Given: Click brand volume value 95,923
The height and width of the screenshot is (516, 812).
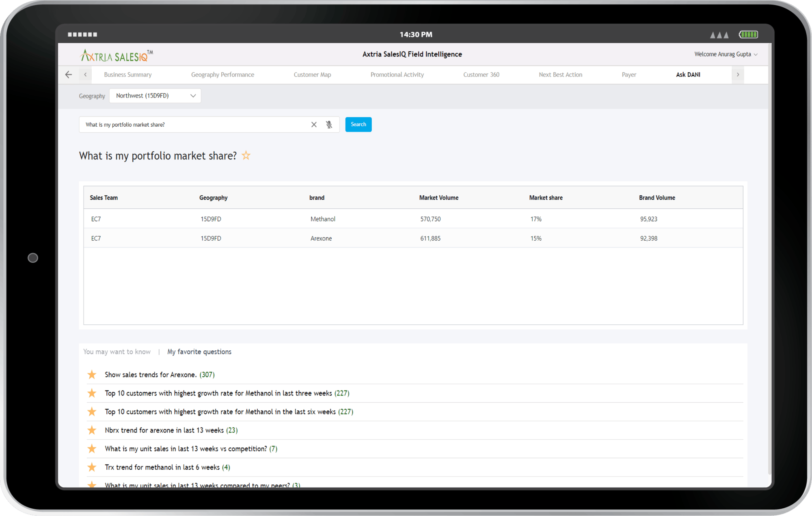Looking at the screenshot, I should coord(649,219).
